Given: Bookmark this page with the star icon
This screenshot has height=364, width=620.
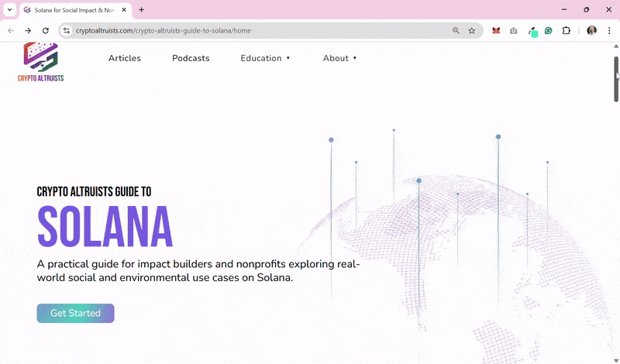Looking at the screenshot, I should pyautogui.click(x=471, y=31).
